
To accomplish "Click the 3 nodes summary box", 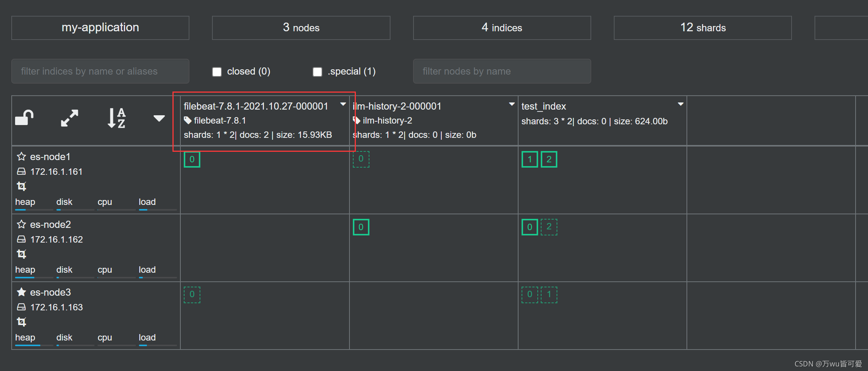I will pos(301,28).
